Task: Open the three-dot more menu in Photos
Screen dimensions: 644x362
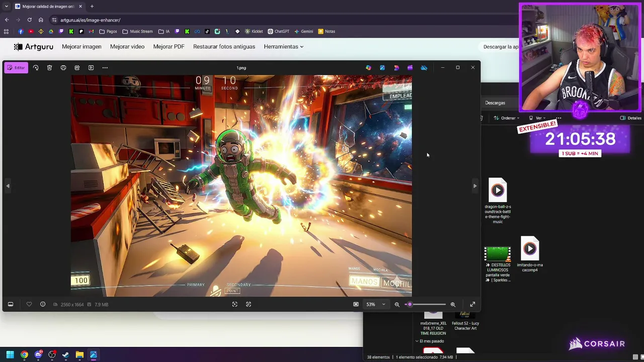Action: coord(105,67)
